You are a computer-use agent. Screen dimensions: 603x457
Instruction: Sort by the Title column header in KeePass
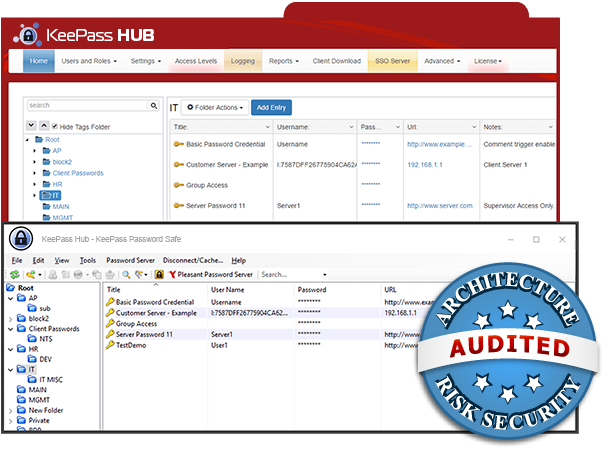click(x=155, y=290)
